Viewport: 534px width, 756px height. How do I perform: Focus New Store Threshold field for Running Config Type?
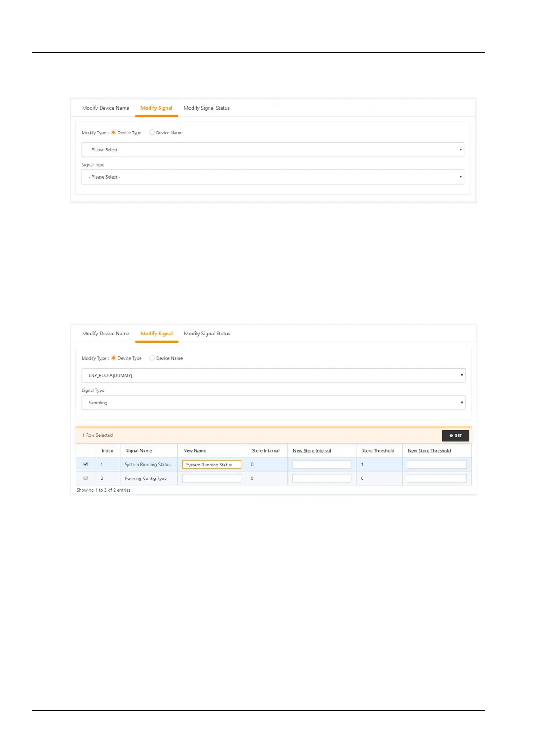point(437,479)
